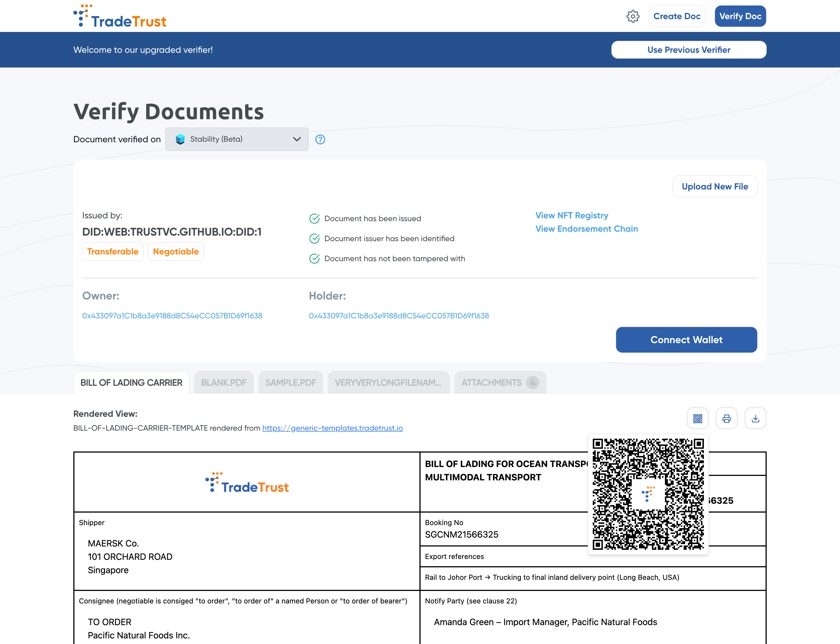Click the print document icon
Viewport: 840px width, 644px height.
(x=726, y=418)
